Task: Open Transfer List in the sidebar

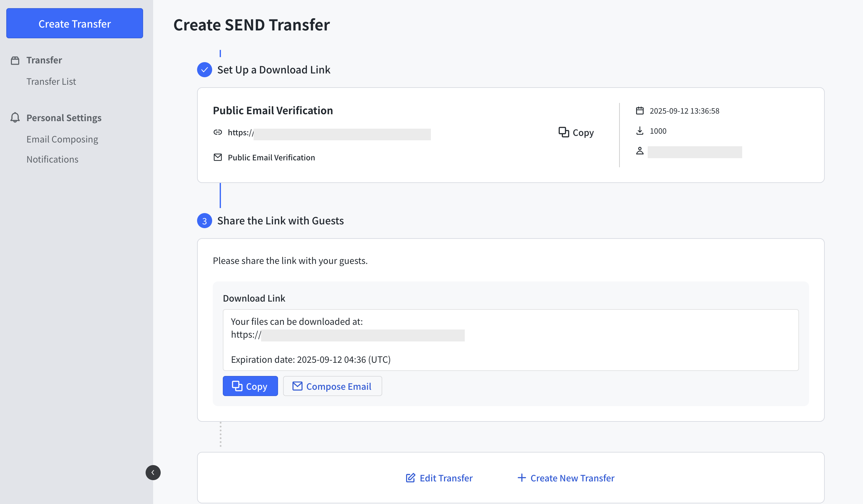Action: point(51,81)
